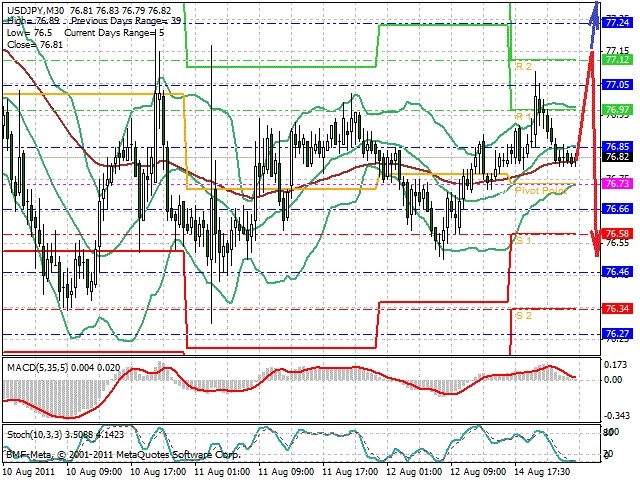The width and height of the screenshot is (640, 480).
Task: Select the blue 76.85 price level tag
Action: coord(618,147)
